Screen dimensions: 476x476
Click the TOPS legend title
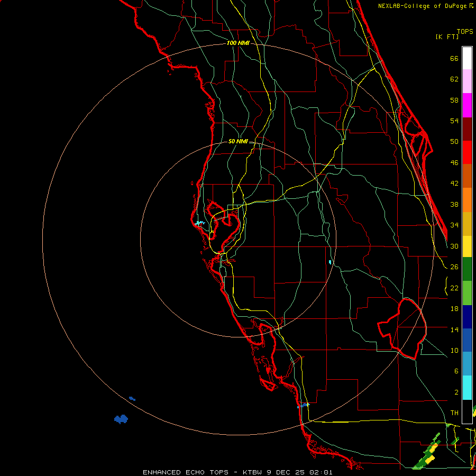[x=465, y=32]
